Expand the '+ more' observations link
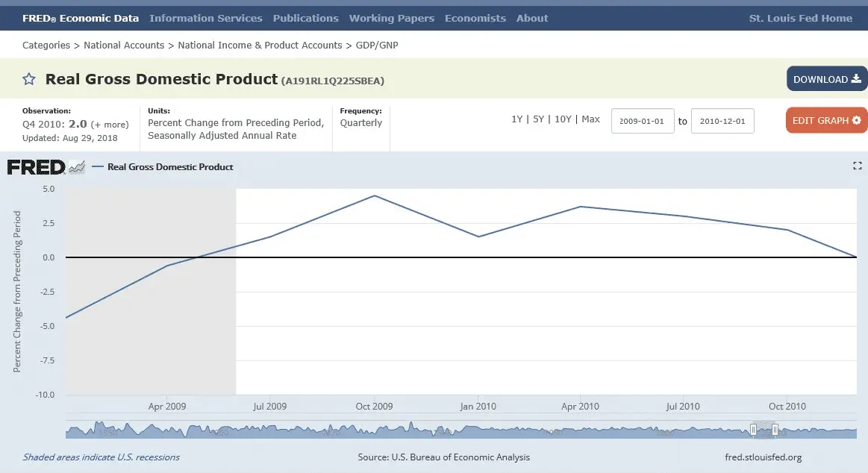Screen dimensions: 868x473 point(110,125)
